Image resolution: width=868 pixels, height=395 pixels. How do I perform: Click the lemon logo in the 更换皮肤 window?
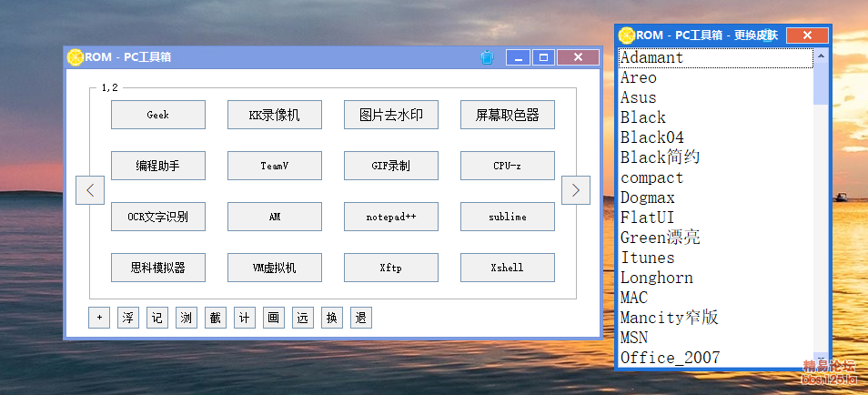[x=627, y=35]
